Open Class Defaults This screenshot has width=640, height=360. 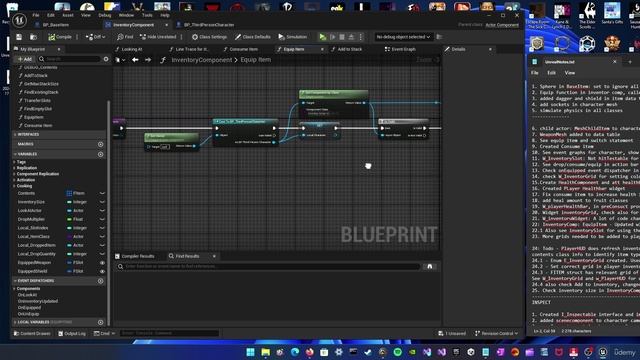coord(253,37)
